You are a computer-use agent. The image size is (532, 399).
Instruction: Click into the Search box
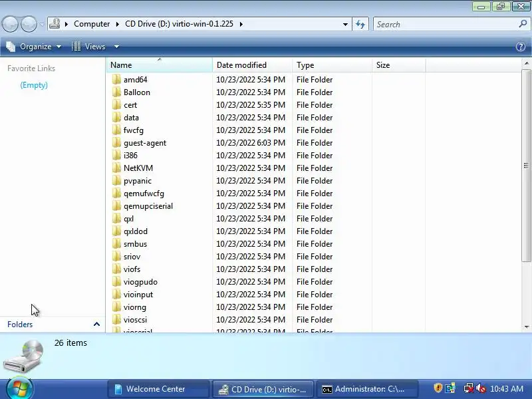click(x=446, y=25)
